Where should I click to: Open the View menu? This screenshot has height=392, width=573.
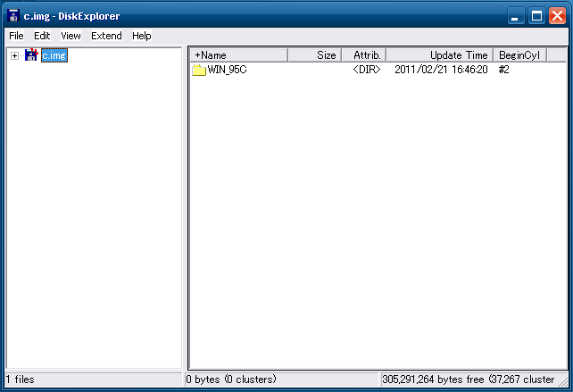(x=71, y=36)
